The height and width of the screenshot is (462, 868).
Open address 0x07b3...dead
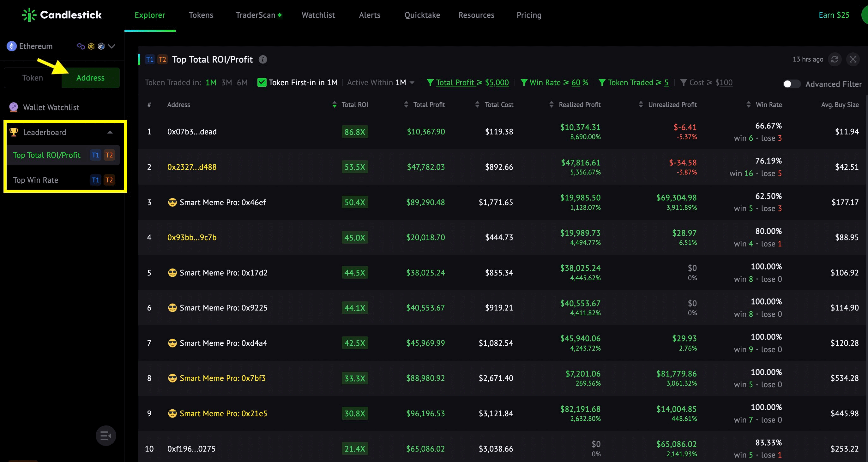(x=192, y=132)
